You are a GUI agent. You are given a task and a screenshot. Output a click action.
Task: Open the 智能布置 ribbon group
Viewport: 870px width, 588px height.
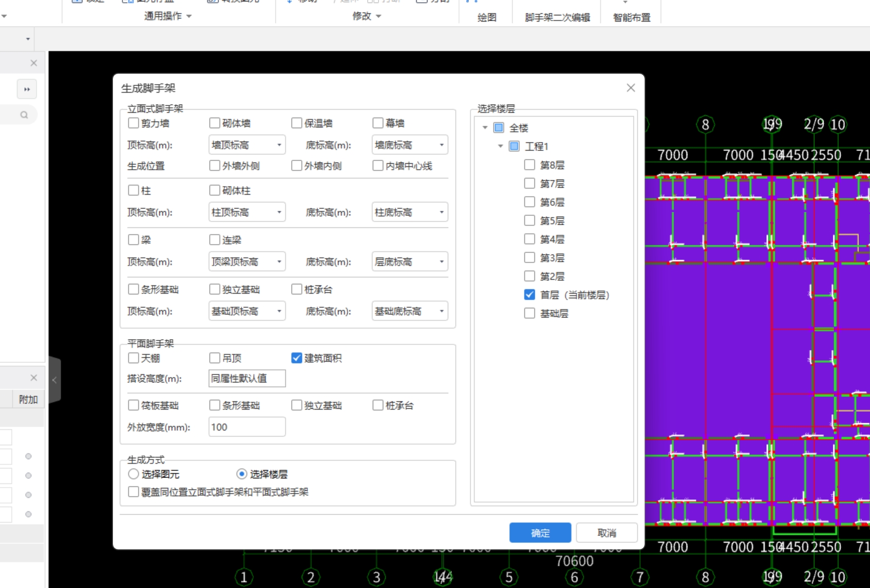click(x=632, y=18)
